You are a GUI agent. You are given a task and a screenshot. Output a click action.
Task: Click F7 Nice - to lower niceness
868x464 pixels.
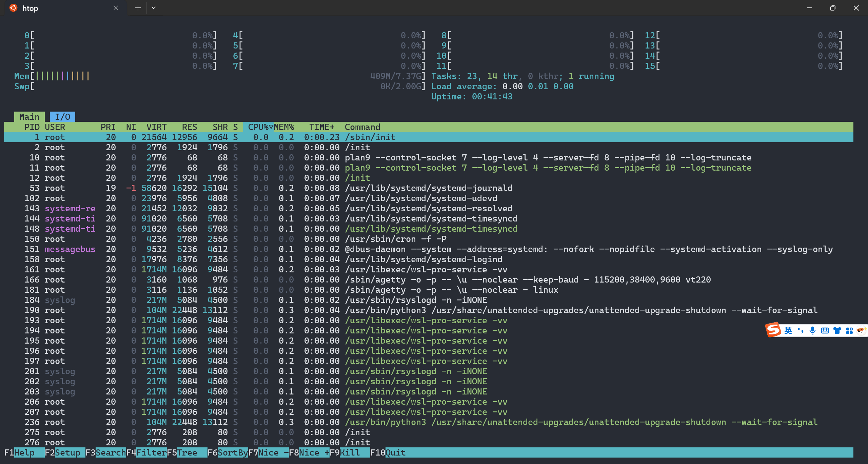point(268,453)
